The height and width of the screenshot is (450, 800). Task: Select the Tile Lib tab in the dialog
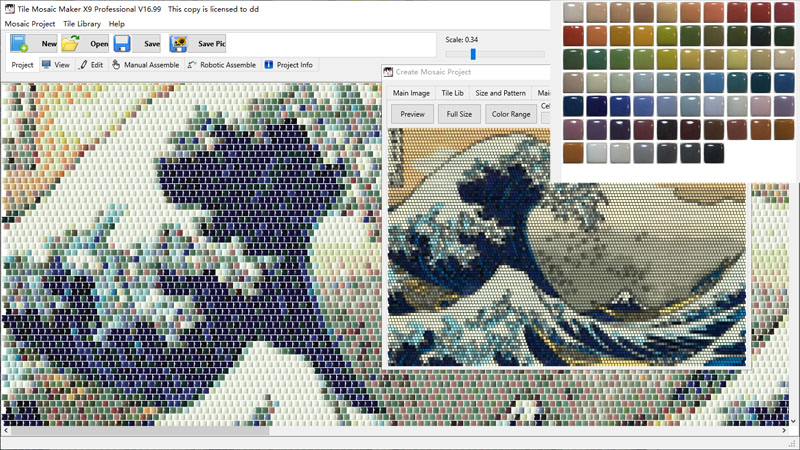coord(452,93)
